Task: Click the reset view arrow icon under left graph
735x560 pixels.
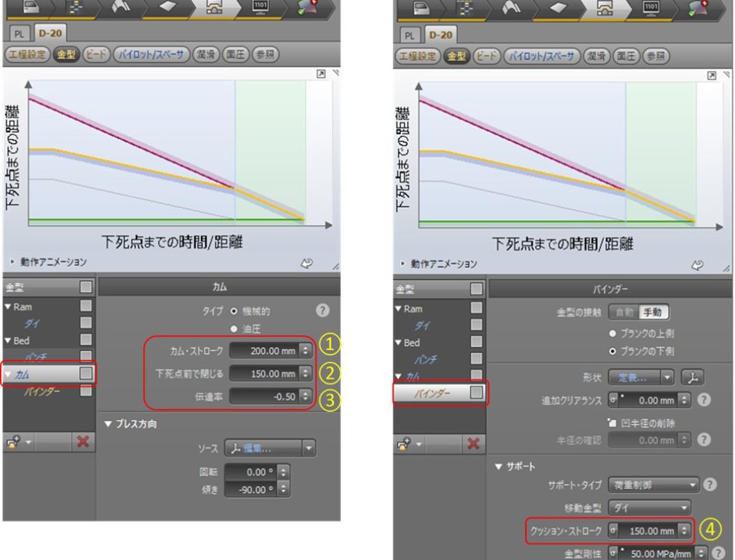Action: (x=306, y=264)
